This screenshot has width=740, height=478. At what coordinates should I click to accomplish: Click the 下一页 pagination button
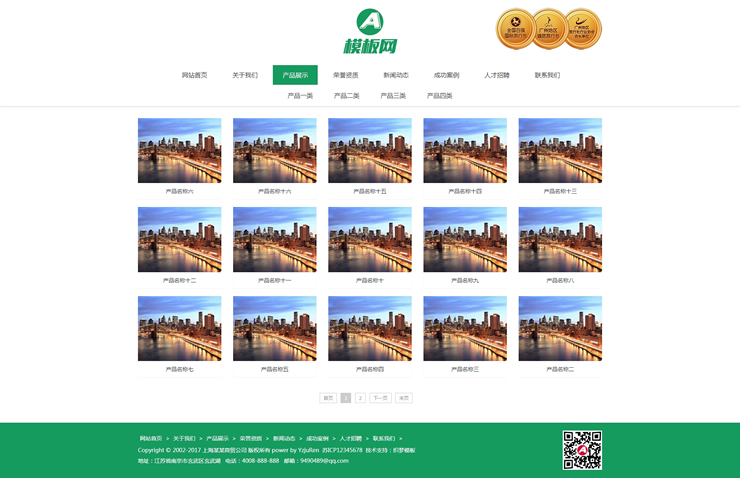tap(380, 398)
